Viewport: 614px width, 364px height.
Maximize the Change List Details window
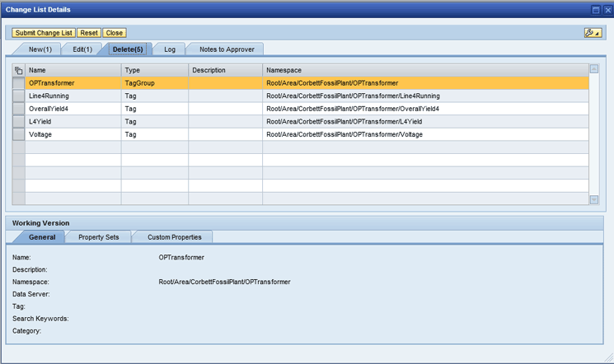596,9
